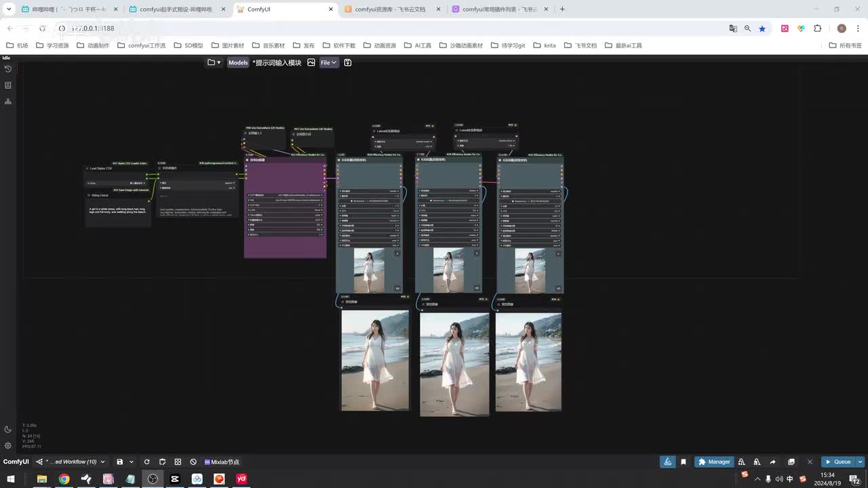Open the third large preview image
The image size is (868, 488).
pyautogui.click(x=528, y=361)
